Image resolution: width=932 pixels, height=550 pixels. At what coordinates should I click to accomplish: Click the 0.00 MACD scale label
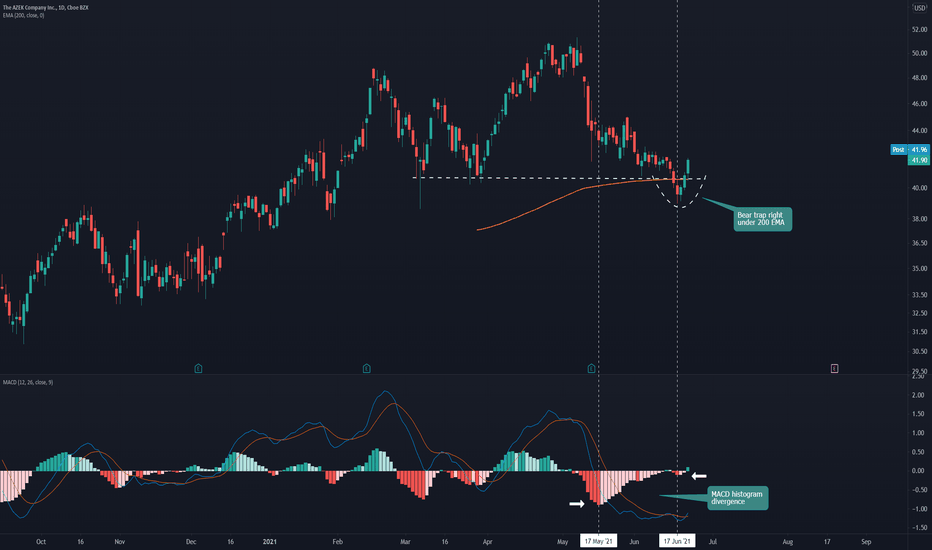pos(919,471)
